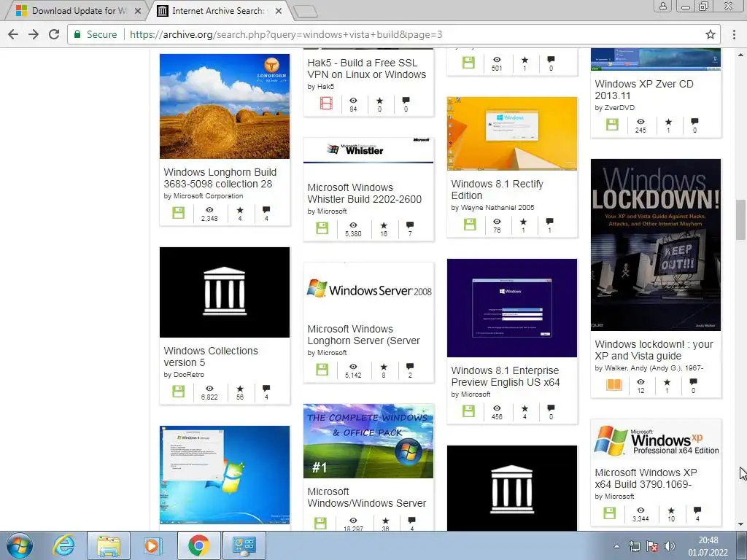
Task: Reload the archive.org page
Action: 54,34
